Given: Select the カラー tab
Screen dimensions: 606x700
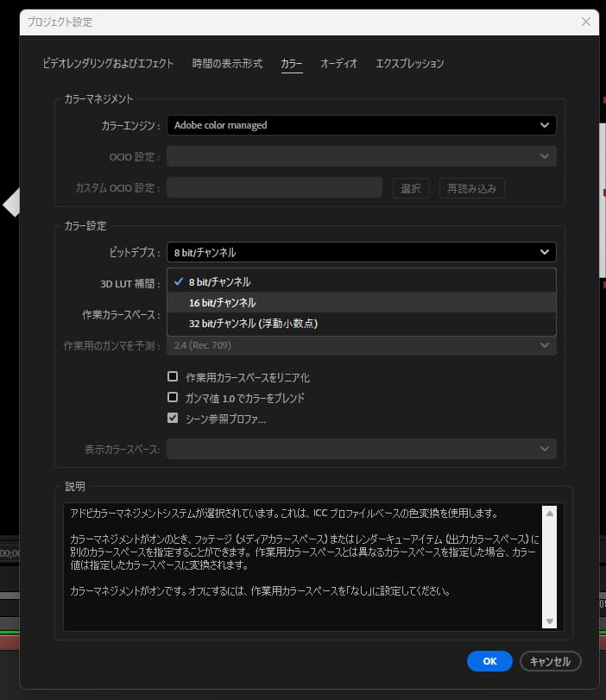Looking at the screenshot, I should pyautogui.click(x=291, y=63).
